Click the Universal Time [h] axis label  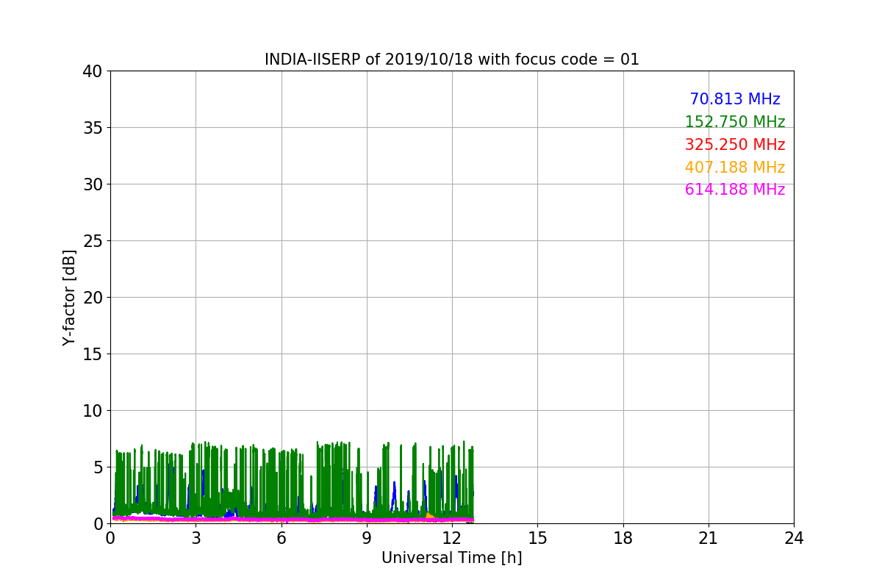(452, 558)
